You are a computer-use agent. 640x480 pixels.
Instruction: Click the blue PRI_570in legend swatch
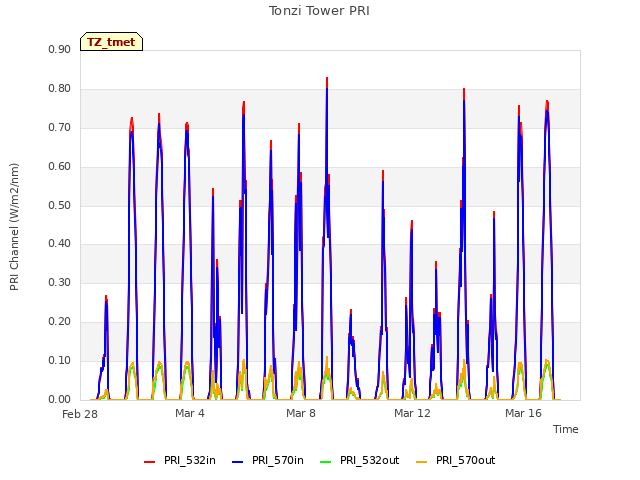tap(238, 461)
